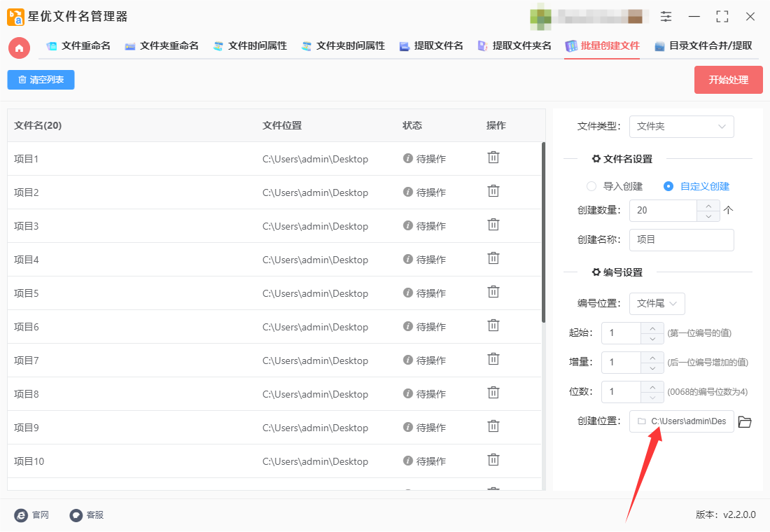770x532 pixels.
Task: Delete row 项目7 with trash icon
Action: [493, 360]
